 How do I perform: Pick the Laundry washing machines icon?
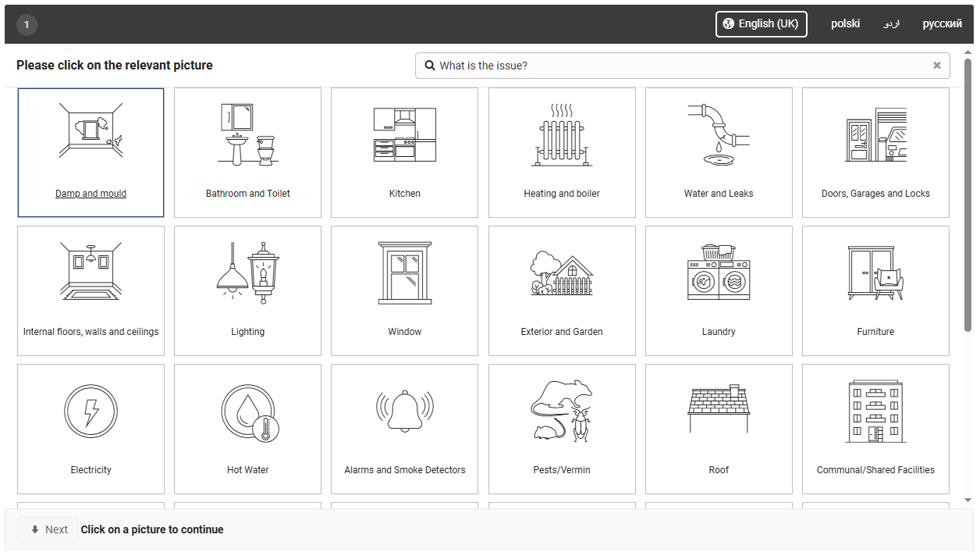point(719,273)
